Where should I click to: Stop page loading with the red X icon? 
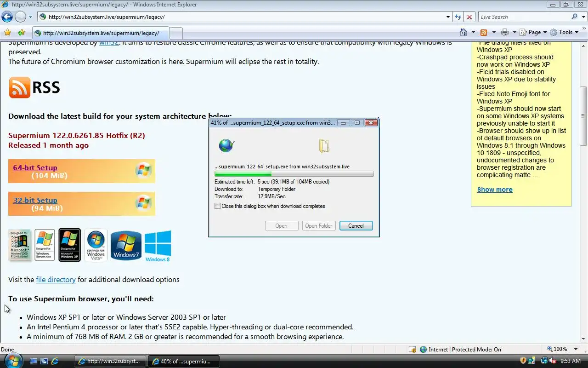[x=469, y=17]
